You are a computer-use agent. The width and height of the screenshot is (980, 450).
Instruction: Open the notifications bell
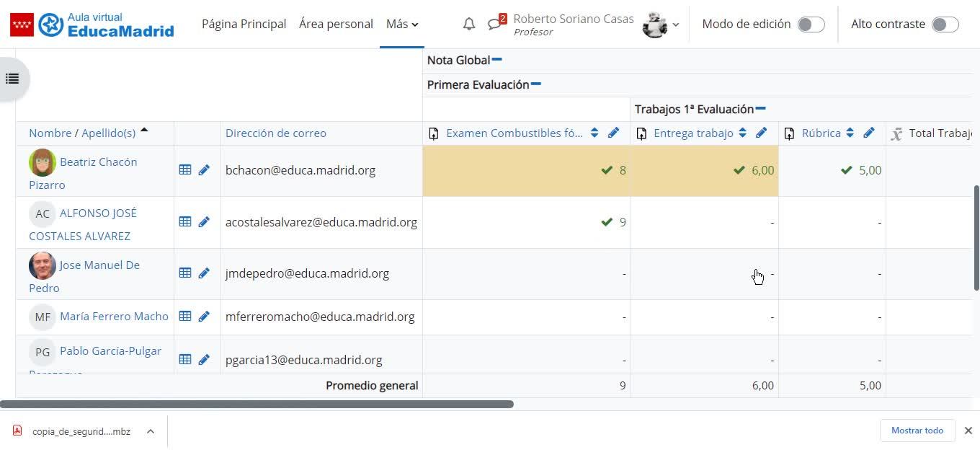(469, 24)
